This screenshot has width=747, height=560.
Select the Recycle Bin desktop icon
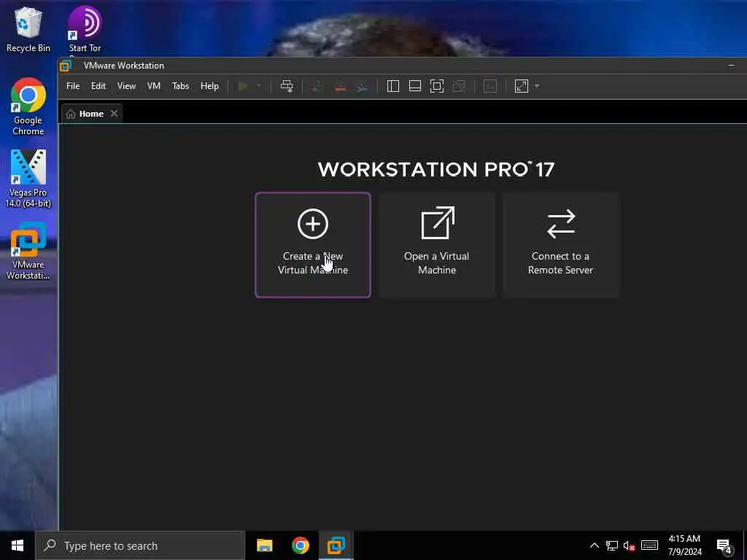click(x=28, y=29)
